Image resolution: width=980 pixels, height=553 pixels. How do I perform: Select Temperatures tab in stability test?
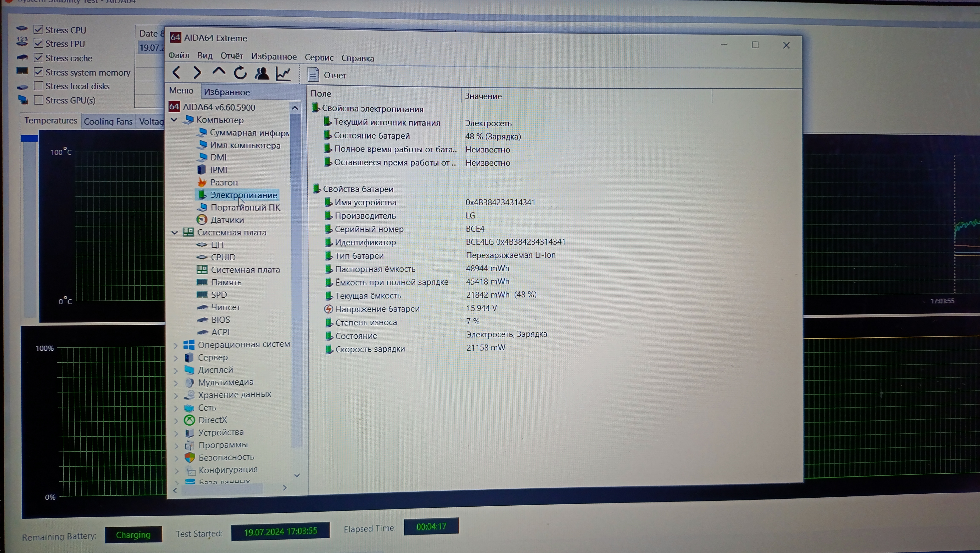[x=51, y=121]
